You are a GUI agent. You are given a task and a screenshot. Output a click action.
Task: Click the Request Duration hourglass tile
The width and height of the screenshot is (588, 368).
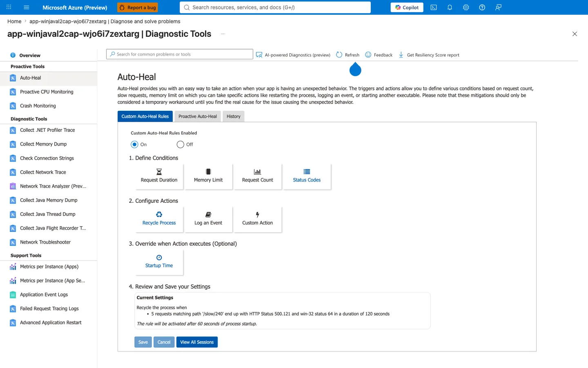159,176
